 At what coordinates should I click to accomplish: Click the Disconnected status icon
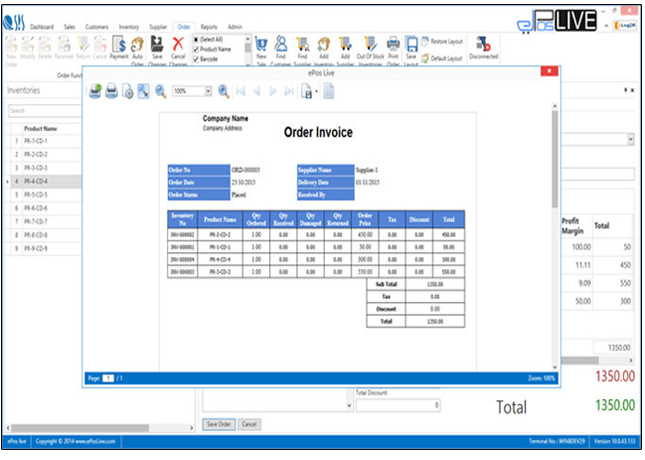484,48
